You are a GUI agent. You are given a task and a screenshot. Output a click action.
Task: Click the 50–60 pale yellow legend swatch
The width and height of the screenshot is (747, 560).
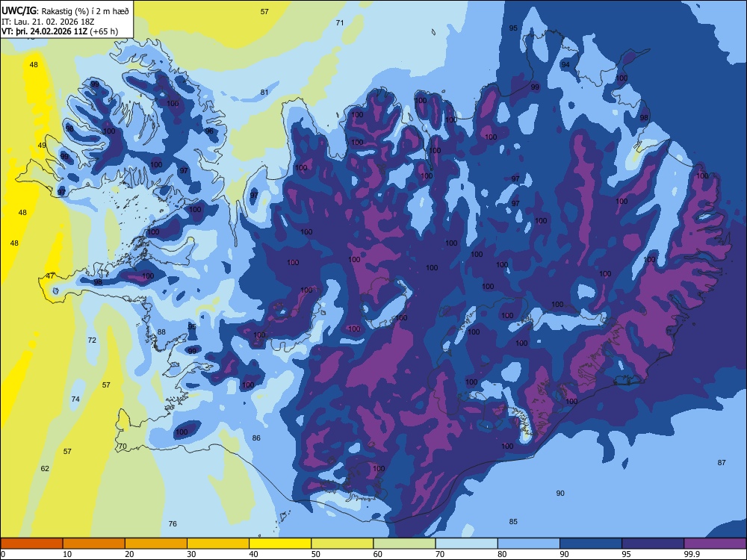(x=343, y=544)
